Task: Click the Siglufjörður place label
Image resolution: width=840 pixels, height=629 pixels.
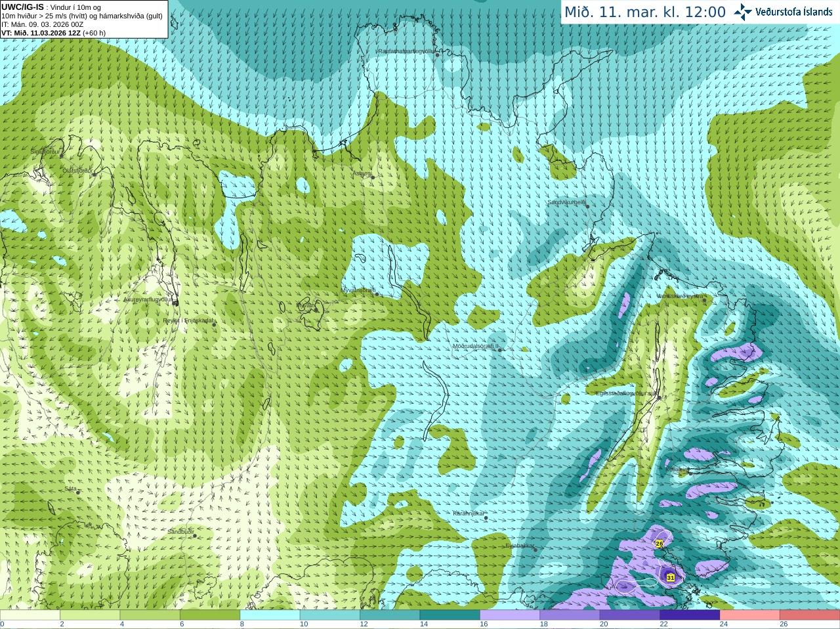Action: (x=45, y=152)
